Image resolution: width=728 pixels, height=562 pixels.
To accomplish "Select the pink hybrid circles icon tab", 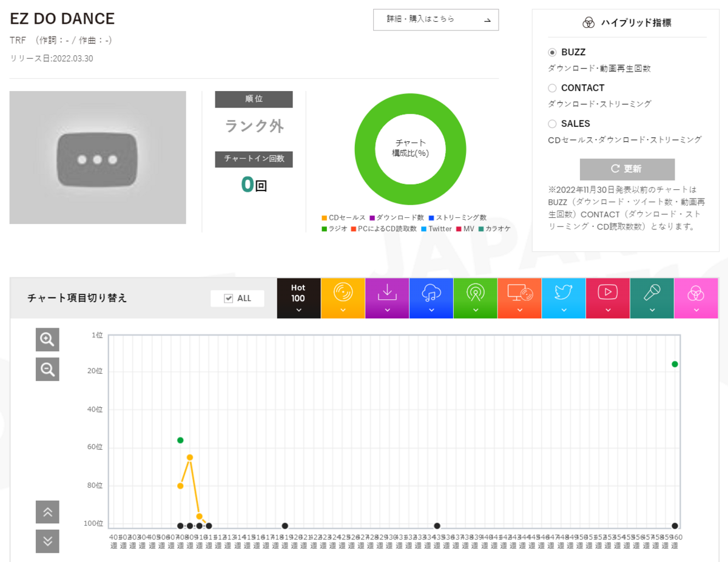I will click(696, 298).
